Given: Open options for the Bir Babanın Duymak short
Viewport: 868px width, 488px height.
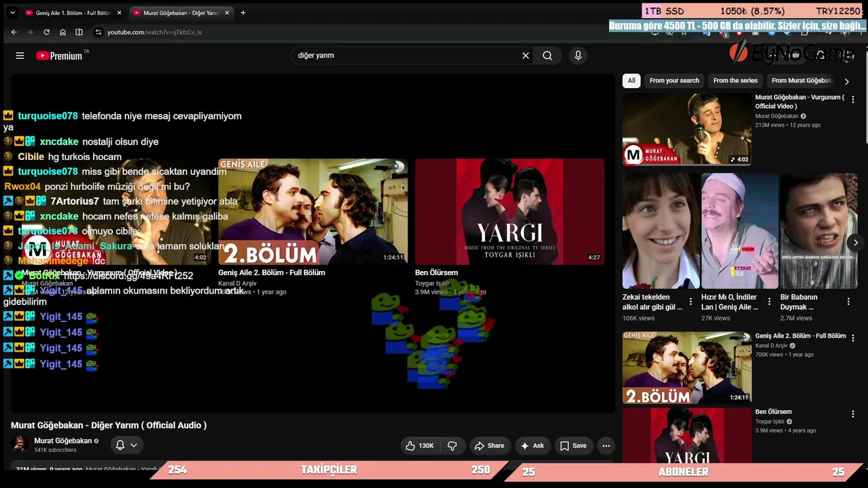Looking at the screenshot, I should coord(848,302).
